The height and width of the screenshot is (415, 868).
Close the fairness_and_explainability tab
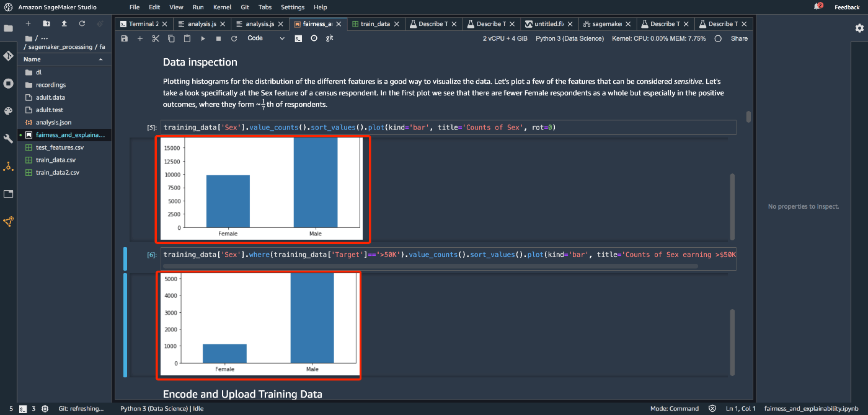click(x=339, y=24)
